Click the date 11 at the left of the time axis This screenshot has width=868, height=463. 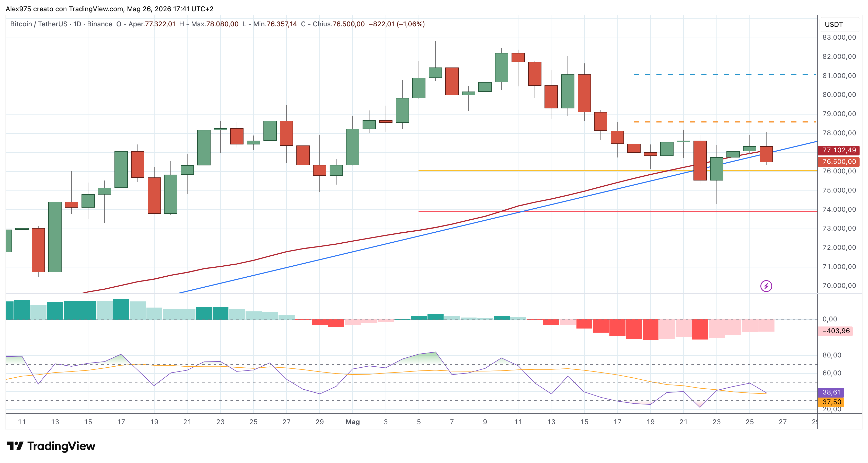pyautogui.click(x=22, y=422)
